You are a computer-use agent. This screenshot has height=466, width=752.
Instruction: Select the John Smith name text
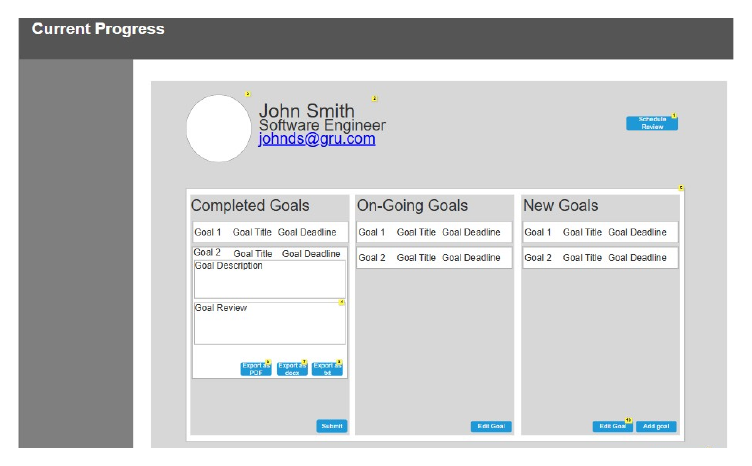pos(307,111)
